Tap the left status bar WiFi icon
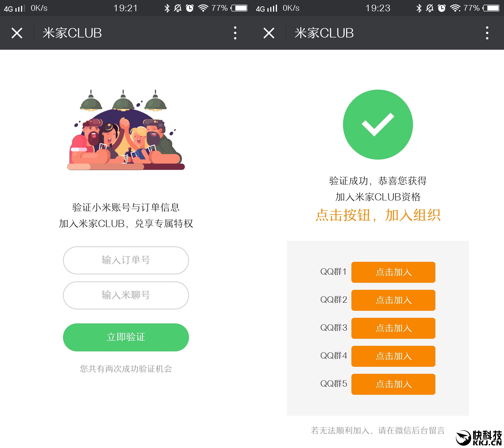Image resolution: width=504 pixels, height=448 pixels. pyautogui.click(x=203, y=8)
